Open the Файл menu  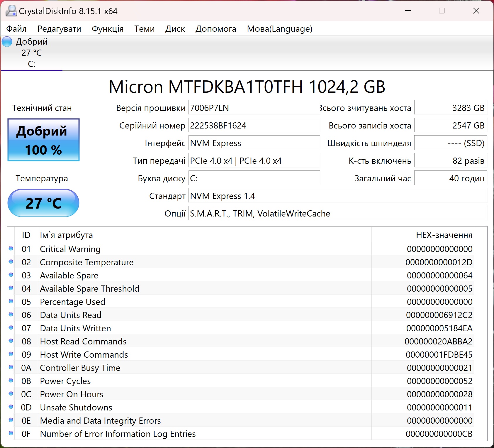[x=16, y=29]
